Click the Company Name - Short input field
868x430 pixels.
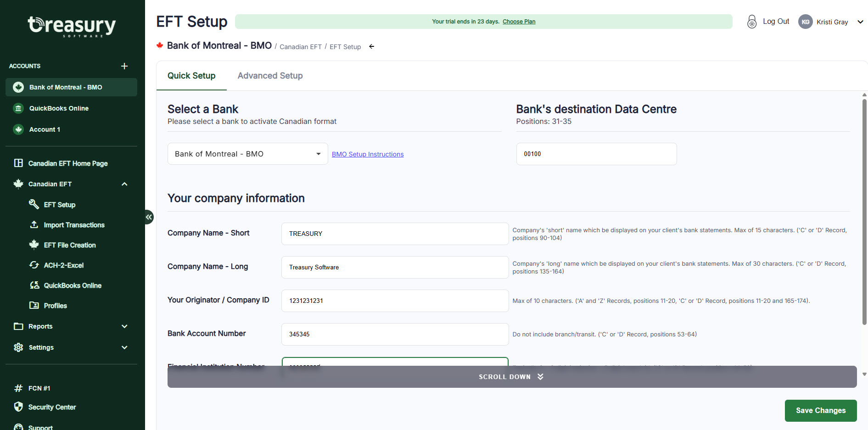click(395, 234)
